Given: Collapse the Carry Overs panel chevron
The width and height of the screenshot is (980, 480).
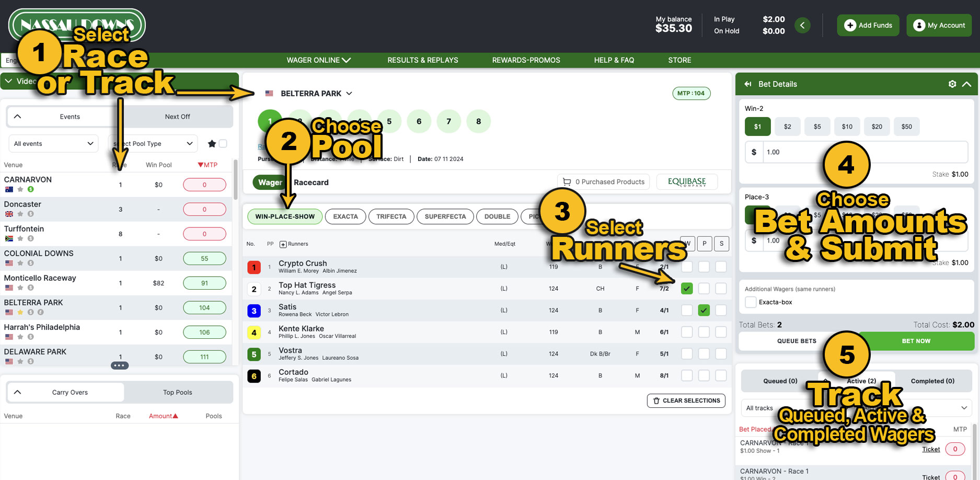Looking at the screenshot, I should tap(17, 392).
